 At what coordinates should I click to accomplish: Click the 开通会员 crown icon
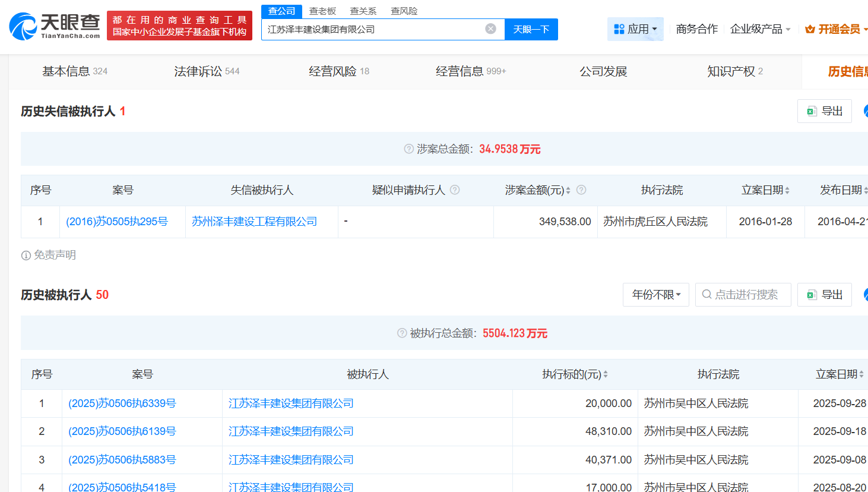(810, 29)
